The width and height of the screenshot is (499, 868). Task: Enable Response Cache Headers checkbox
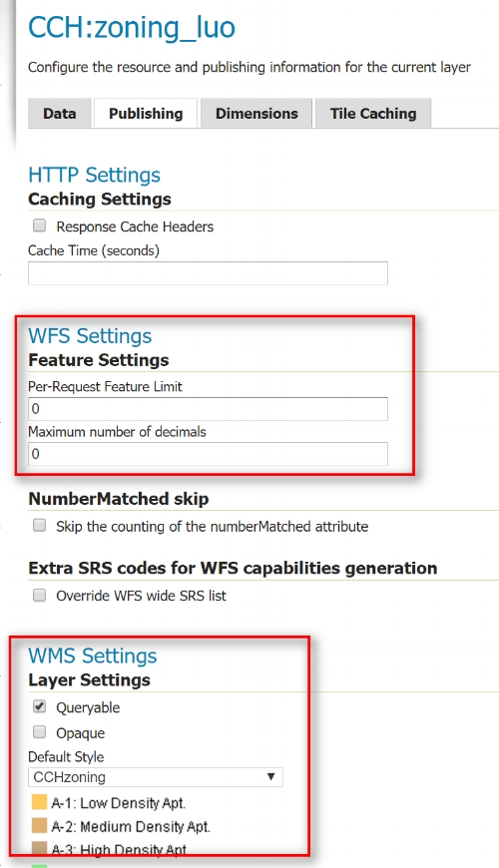pos(39,225)
